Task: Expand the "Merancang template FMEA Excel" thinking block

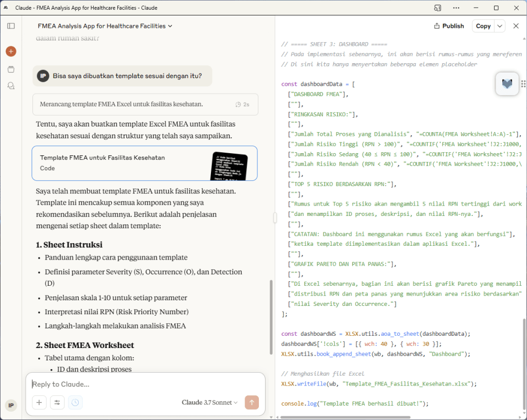Action: [145, 104]
